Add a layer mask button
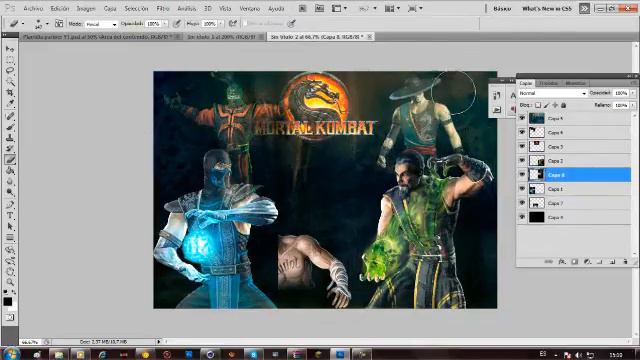 575,262
